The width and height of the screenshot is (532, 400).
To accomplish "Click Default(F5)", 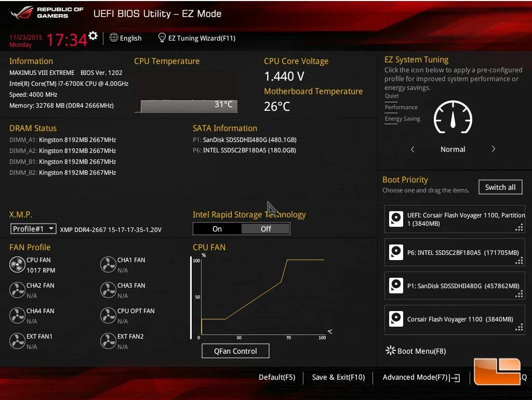I will coord(277,377).
